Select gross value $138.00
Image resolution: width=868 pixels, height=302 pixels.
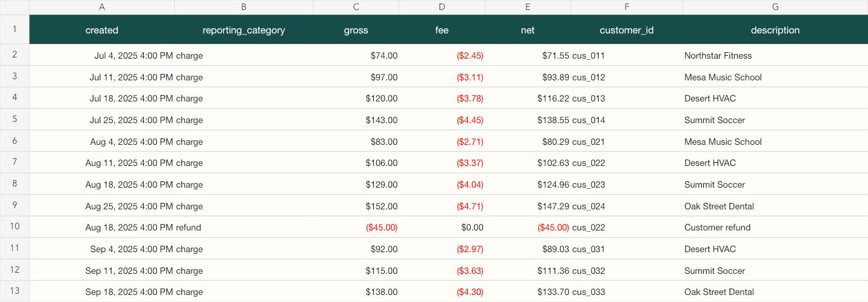356,291
